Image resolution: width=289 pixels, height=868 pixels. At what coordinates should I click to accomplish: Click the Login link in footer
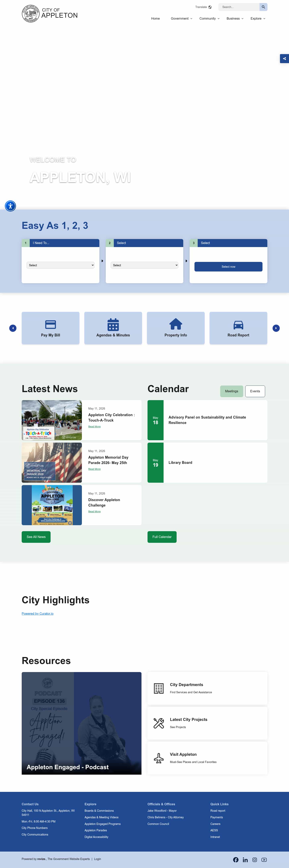pos(97,859)
